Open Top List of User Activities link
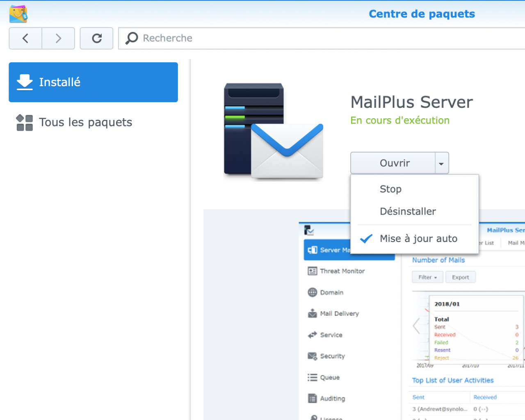The width and height of the screenshot is (525, 420). pos(452,380)
